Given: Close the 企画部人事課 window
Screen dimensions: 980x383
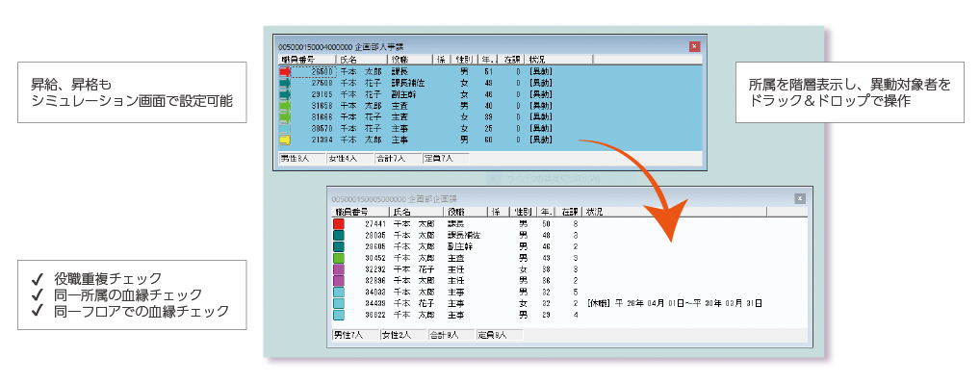Looking at the screenshot, I should [x=694, y=46].
